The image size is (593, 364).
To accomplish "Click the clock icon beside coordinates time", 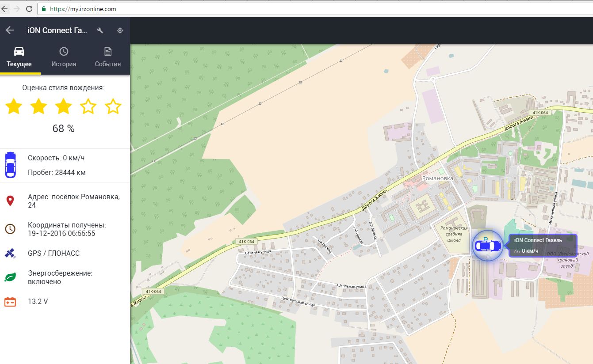I will pos(10,229).
